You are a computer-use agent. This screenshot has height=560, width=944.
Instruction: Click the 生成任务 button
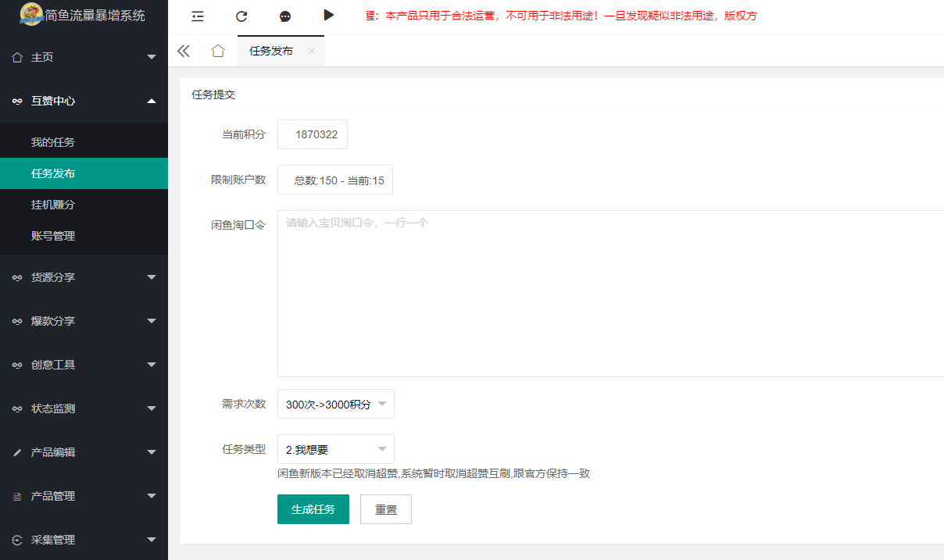click(313, 508)
